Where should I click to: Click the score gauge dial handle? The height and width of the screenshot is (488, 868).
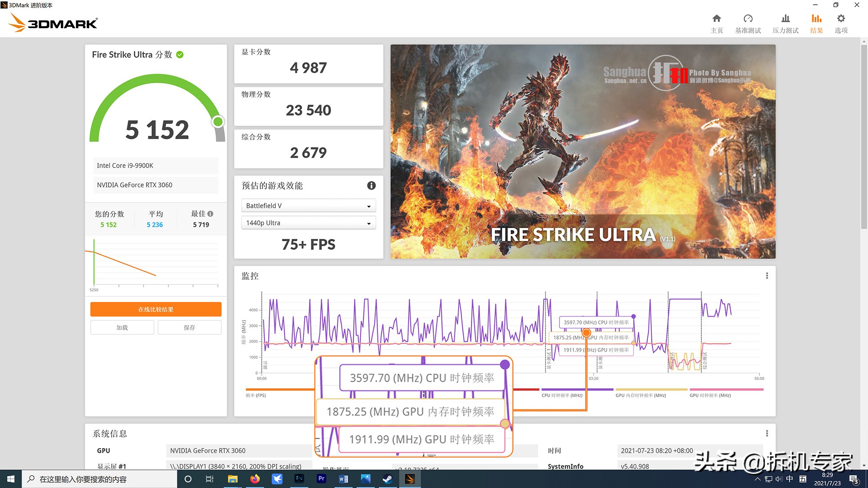coord(218,123)
